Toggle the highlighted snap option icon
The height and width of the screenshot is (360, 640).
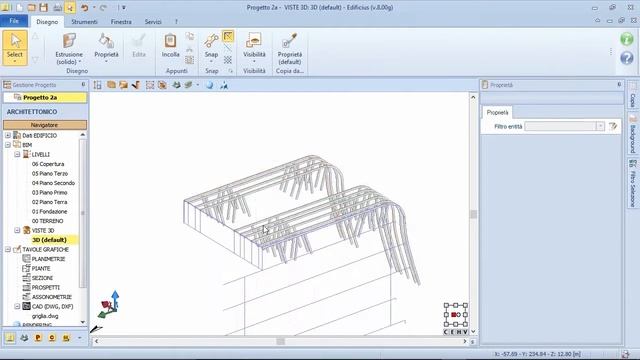(x=228, y=36)
